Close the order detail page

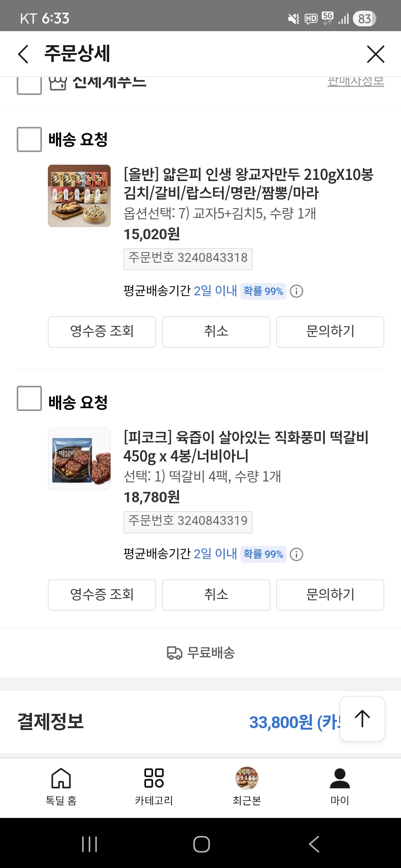click(375, 54)
